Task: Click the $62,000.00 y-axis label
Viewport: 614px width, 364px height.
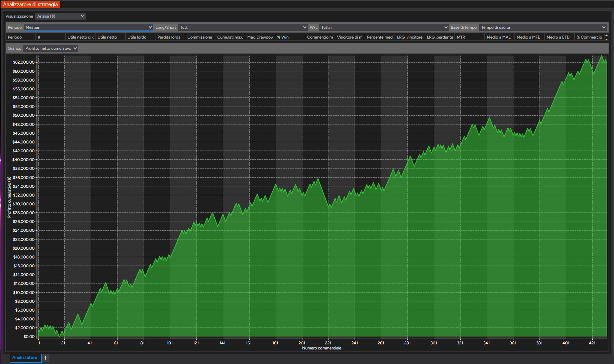Action: point(24,62)
